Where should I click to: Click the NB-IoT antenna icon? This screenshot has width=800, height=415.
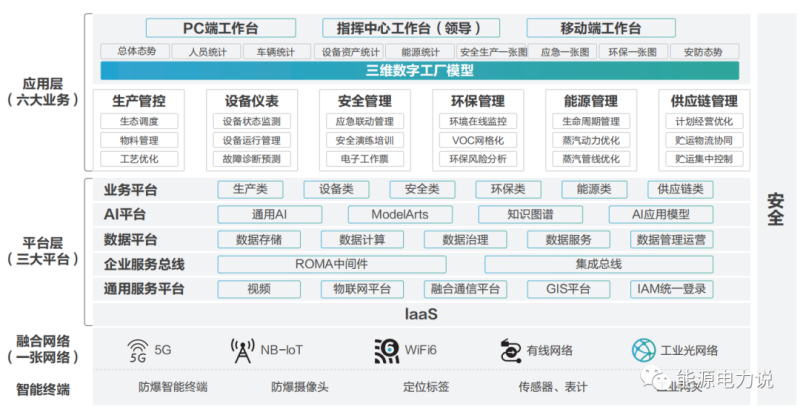point(242,350)
